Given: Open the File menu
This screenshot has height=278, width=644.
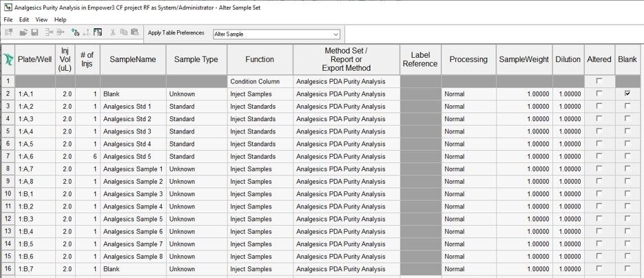Looking at the screenshot, I should tap(8, 19).
